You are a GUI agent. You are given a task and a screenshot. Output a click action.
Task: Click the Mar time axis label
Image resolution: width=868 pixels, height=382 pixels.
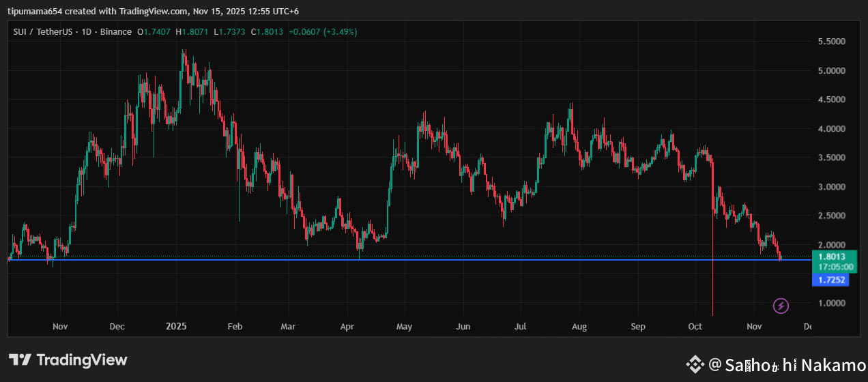point(288,327)
